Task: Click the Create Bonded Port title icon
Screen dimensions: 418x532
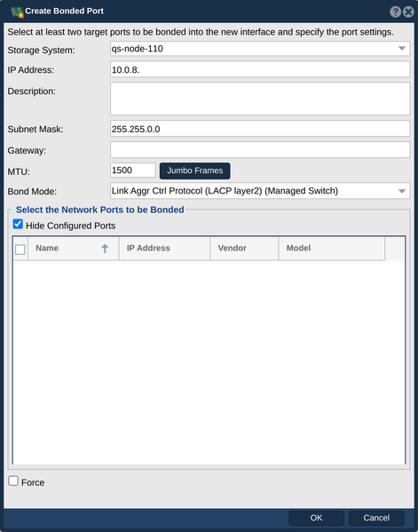Action: click(17, 12)
